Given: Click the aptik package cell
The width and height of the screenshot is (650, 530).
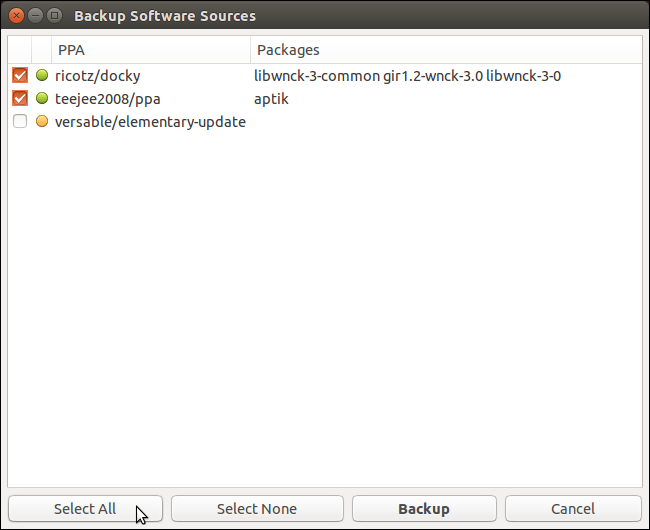Looking at the screenshot, I should tap(272, 98).
